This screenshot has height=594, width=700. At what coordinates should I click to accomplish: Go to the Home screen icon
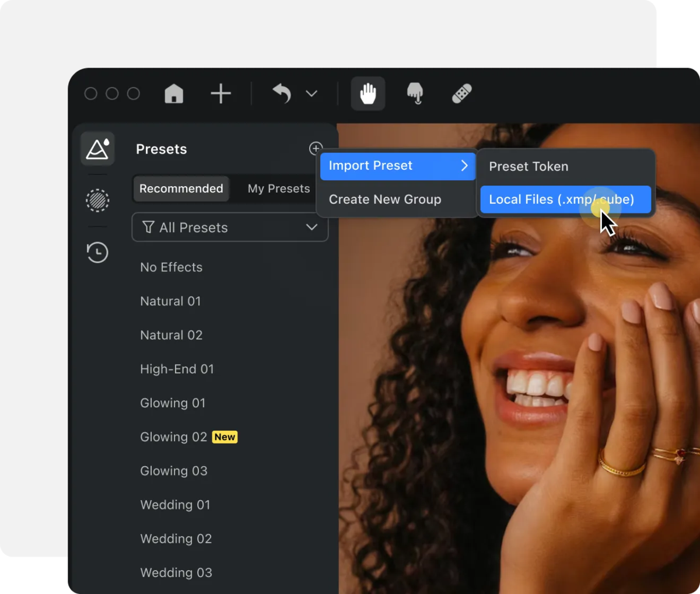click(174, 93)
